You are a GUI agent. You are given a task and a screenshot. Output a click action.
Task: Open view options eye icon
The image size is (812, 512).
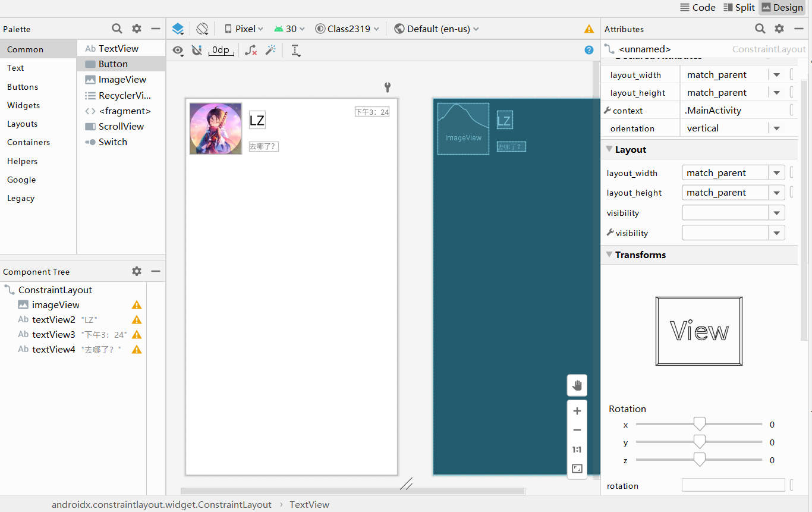[178, 51]
